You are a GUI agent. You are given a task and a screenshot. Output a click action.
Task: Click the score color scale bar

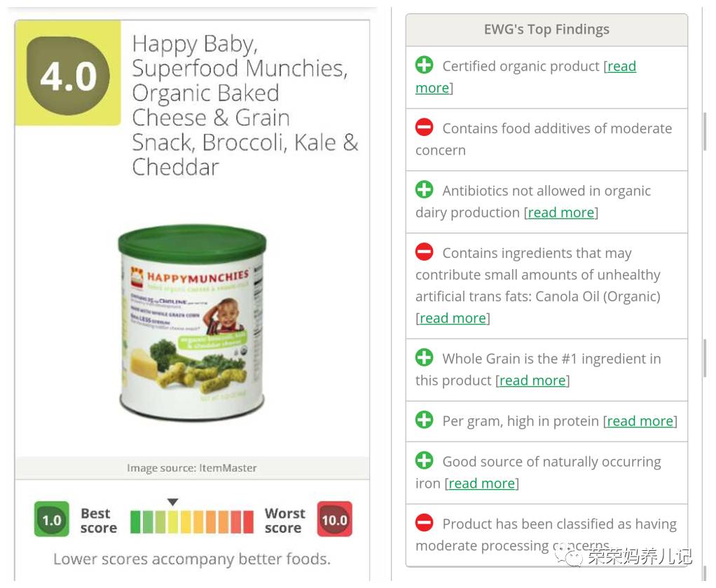pyautogui.click(x=191, y=521)
